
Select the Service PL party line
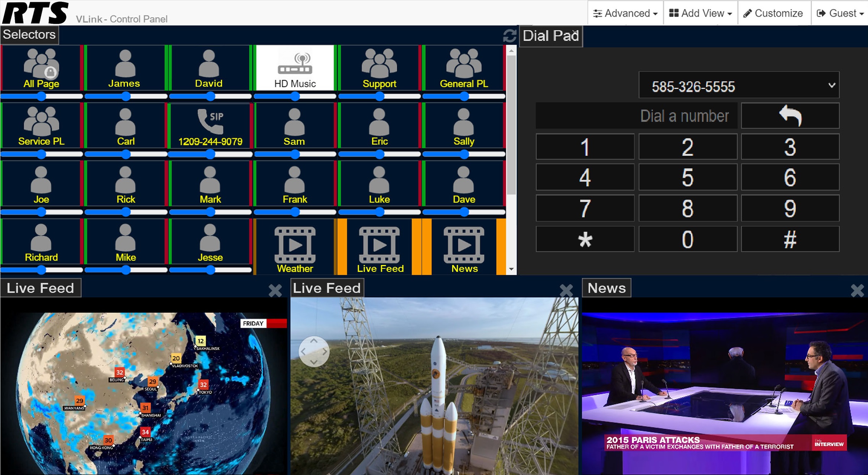click(x=41, y=126)
